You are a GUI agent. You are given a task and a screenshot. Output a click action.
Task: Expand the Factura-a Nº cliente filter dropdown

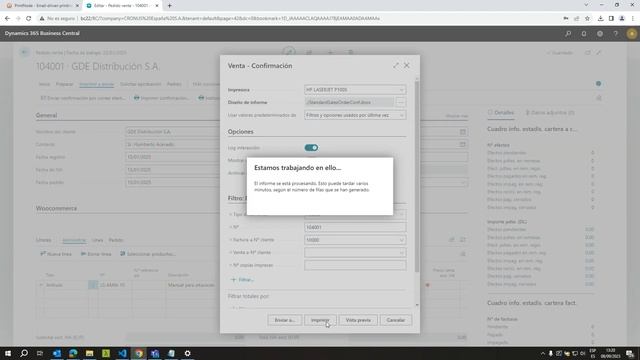click(x=401, y=240)
